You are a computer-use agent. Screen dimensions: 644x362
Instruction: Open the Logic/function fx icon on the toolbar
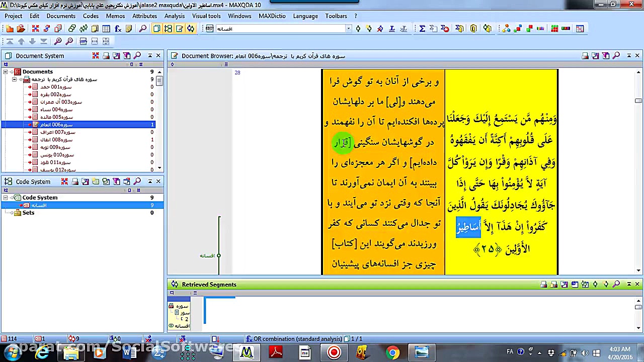117,28
